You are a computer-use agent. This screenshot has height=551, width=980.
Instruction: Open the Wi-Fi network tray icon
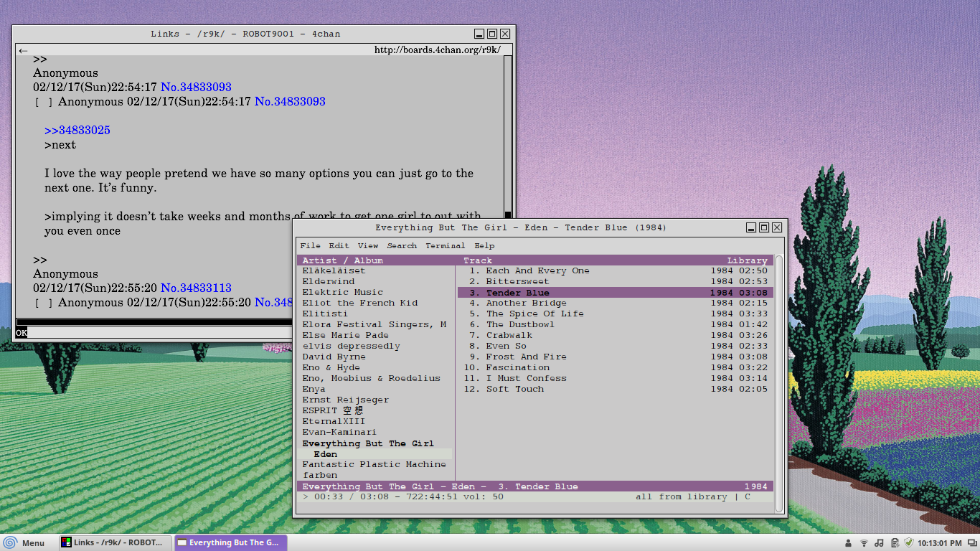864,543
